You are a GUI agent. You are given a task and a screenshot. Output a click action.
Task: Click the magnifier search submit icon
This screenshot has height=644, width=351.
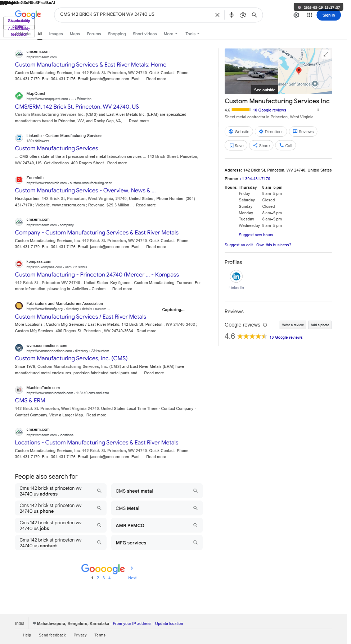pyautogui.click(x=254, y=15)
